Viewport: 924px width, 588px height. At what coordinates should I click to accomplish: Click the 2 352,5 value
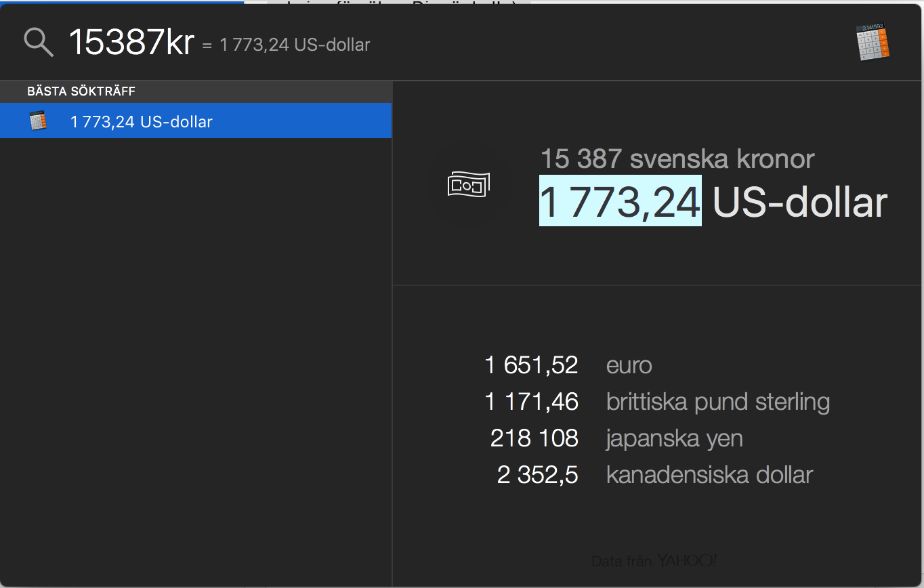[538, 475]
